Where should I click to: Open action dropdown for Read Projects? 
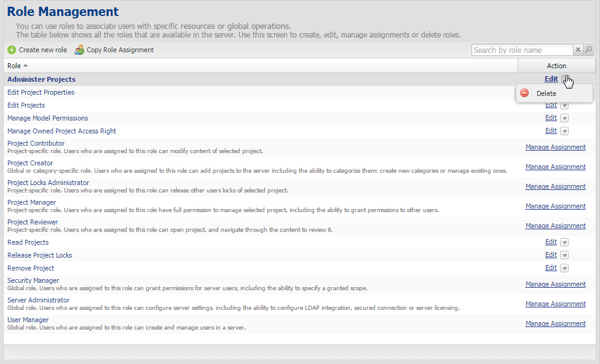click(564, 242)
